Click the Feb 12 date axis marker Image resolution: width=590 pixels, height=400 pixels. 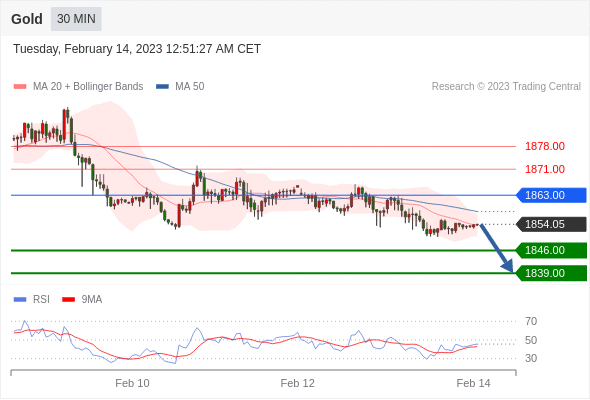pyautogui.click(x=297, y=383)
